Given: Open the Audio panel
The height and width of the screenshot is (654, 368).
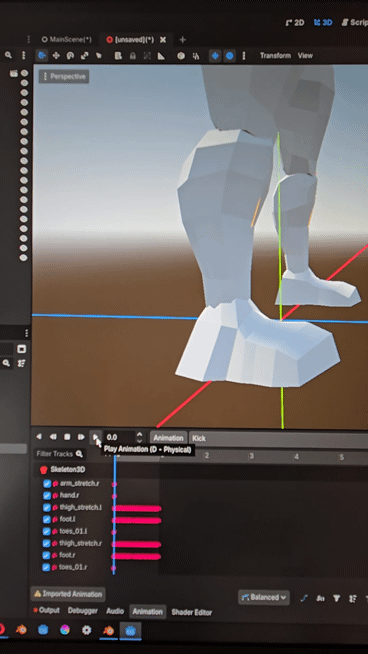Looking at the screenshot, I should [x=115, y=611].
